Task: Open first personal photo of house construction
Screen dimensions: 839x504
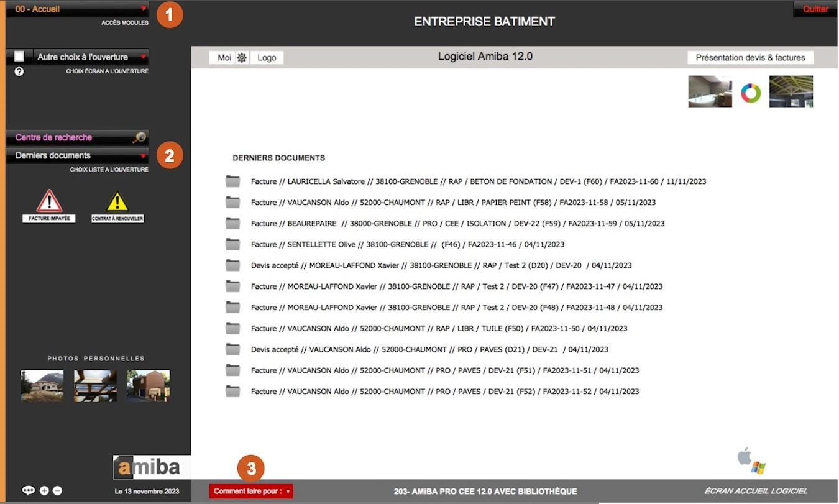Action: (x=42, y=386)
